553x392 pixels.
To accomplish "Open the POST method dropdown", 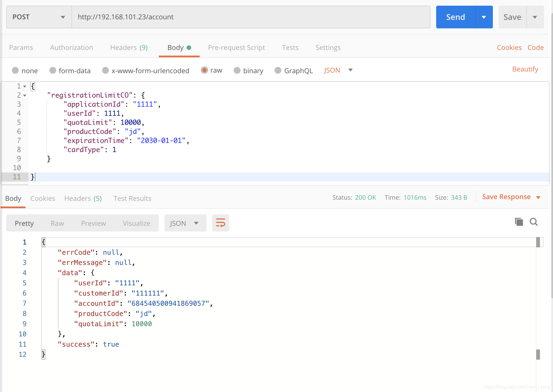I will [39, 17].
